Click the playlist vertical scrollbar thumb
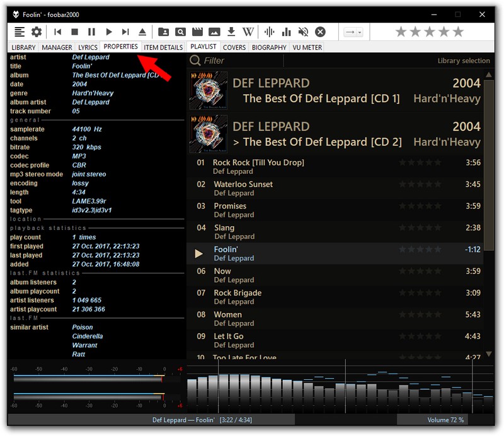The image size is (504, 436). [x=489, y=165]
